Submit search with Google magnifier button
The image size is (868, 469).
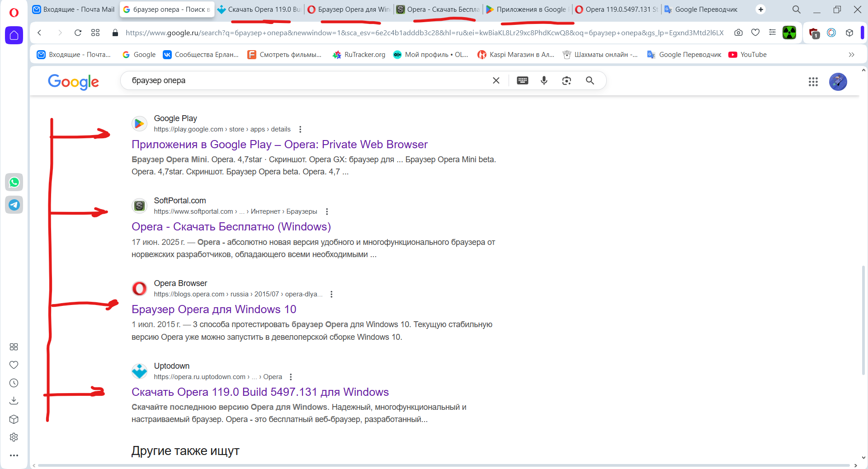[590, 80]
